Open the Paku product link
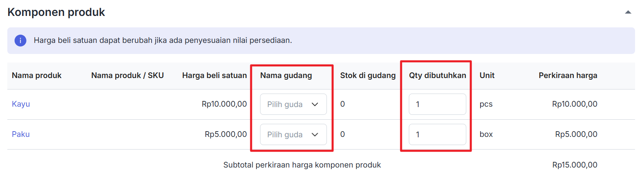 coord(21,134)
